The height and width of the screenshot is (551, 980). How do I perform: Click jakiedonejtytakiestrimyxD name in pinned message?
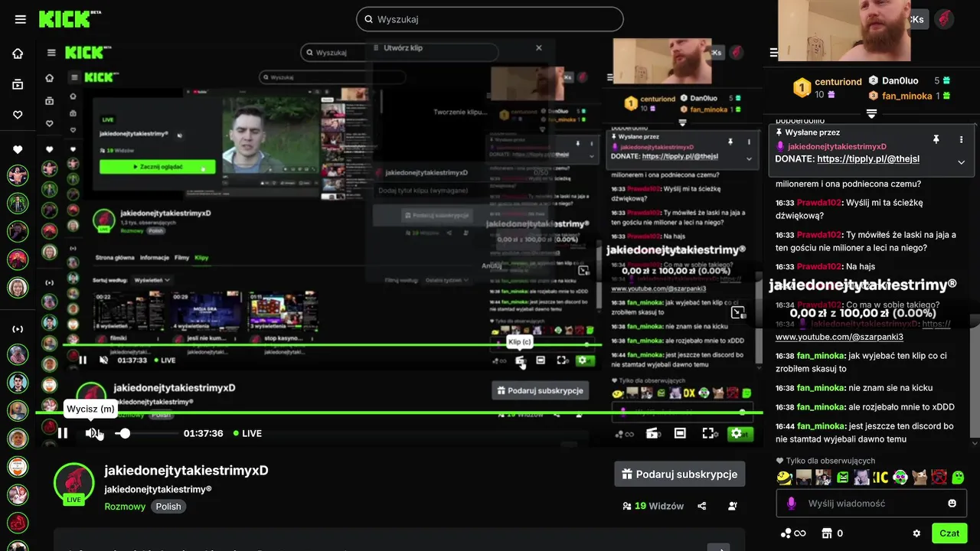pyautogui.click(x=837, y=146)
